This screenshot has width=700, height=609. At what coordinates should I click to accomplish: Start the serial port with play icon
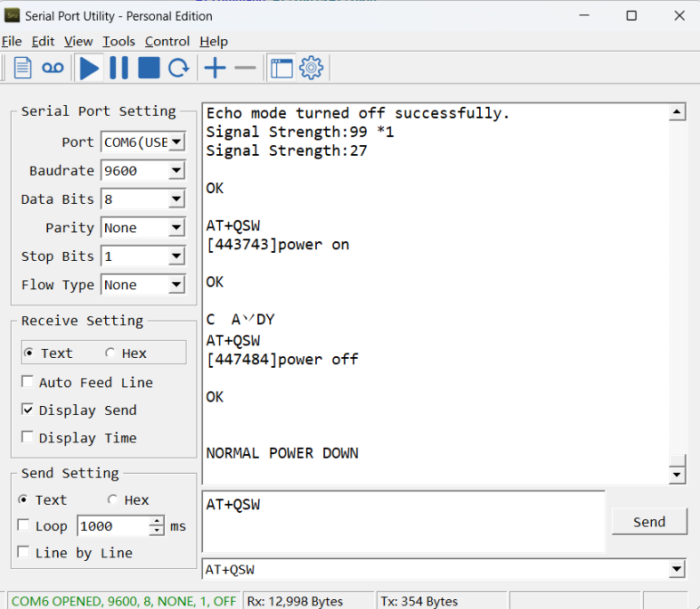[x=89, y=69]
